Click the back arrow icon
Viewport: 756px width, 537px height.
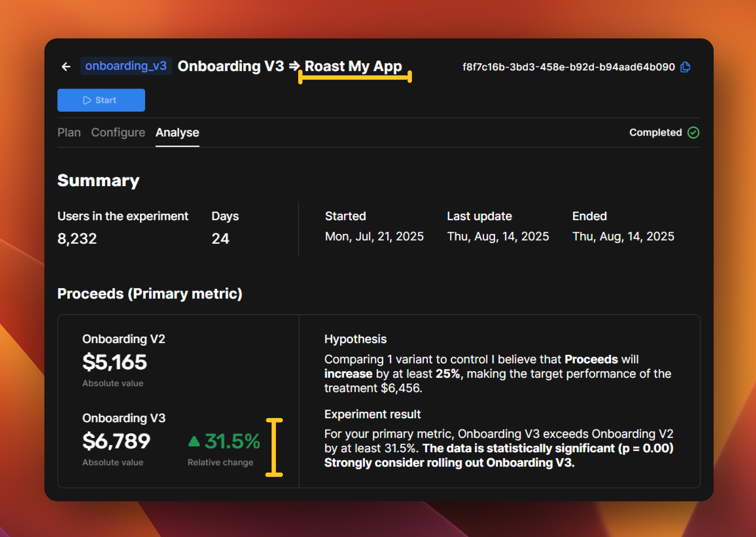[66, 67]
